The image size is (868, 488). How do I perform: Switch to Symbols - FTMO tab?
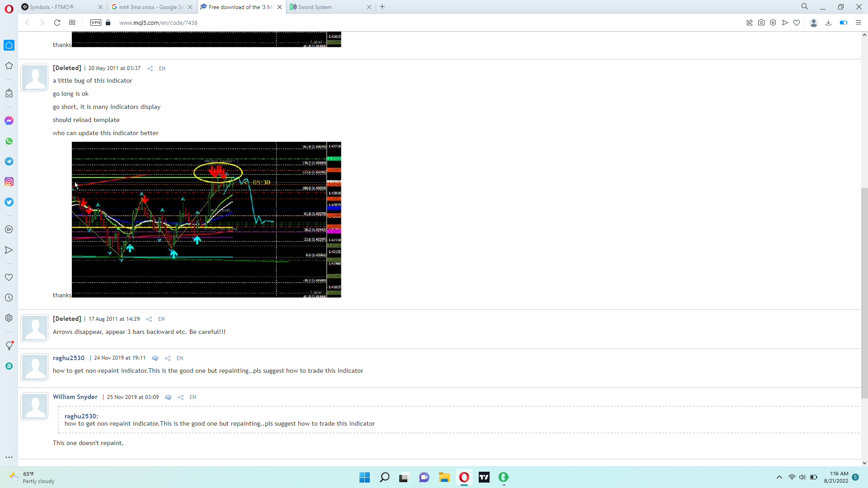[x=52, y=7]
